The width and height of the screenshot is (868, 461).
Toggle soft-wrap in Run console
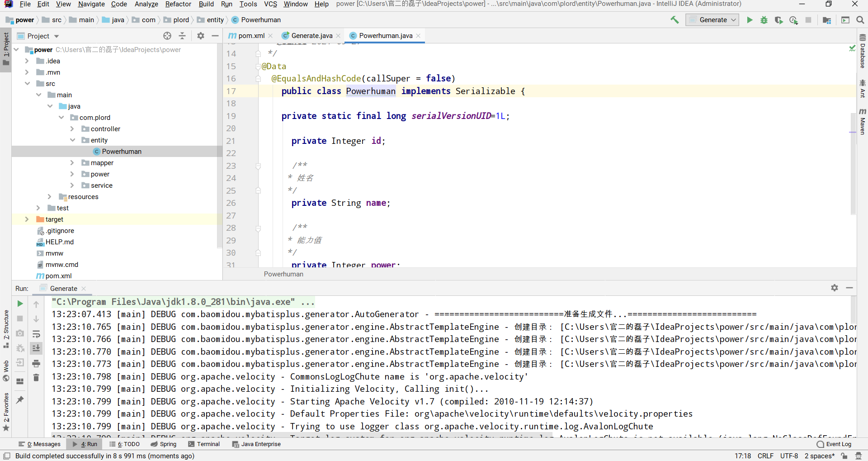pos(36,334)
